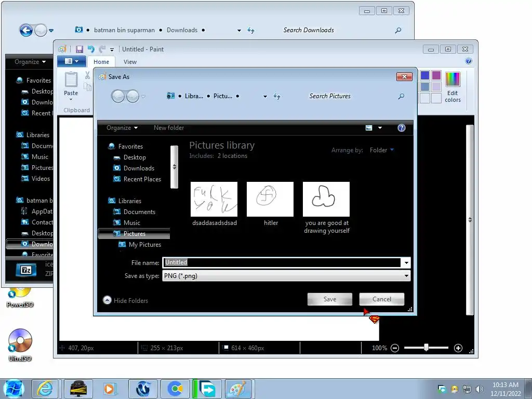
Task: Select the magenta color swatch in Paint palette
Action: [436, 75]
